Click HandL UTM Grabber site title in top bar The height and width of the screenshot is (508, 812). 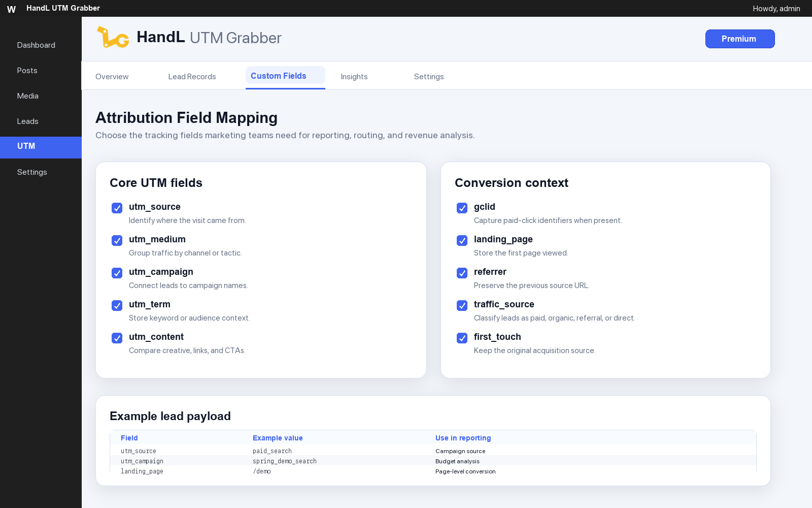63,8
